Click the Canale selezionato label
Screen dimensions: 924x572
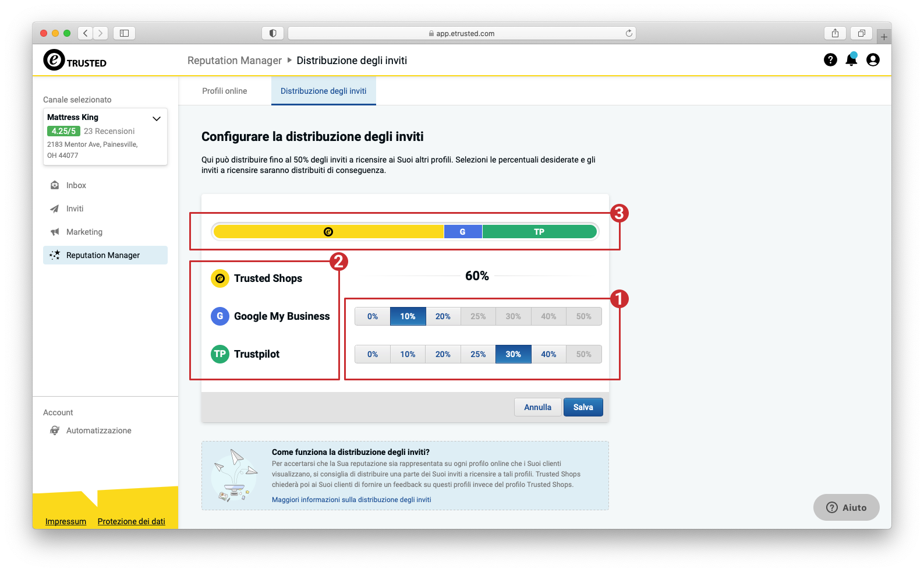[x=77, y=100]
